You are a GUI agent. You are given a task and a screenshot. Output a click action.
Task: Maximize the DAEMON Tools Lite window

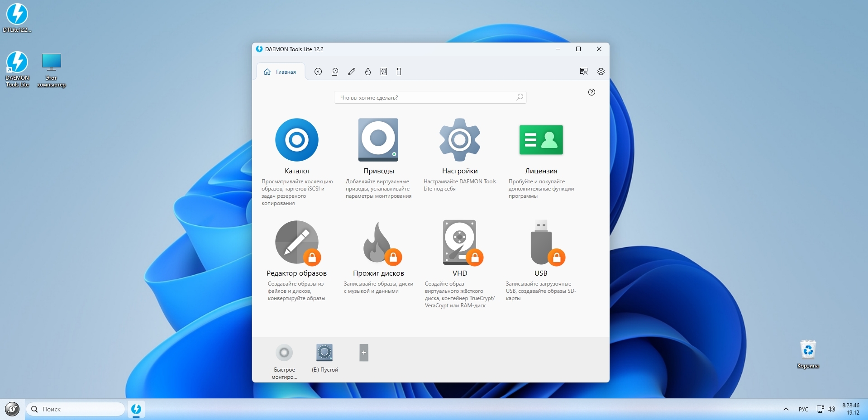[x=578, y=49]
